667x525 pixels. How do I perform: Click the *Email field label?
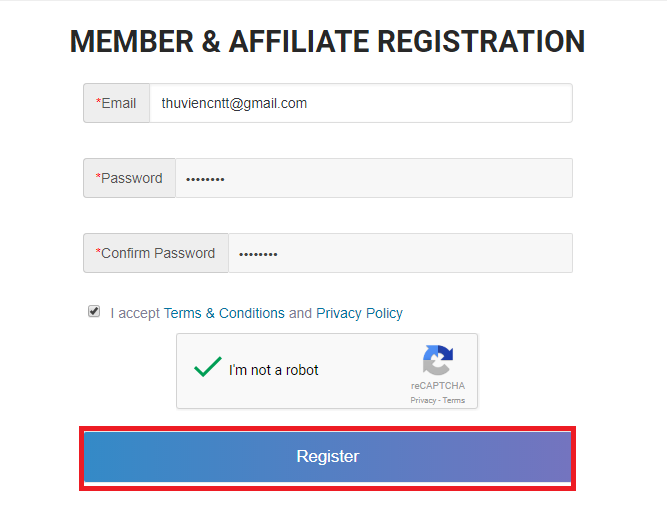pyautogui.click(x=116, y=103)
